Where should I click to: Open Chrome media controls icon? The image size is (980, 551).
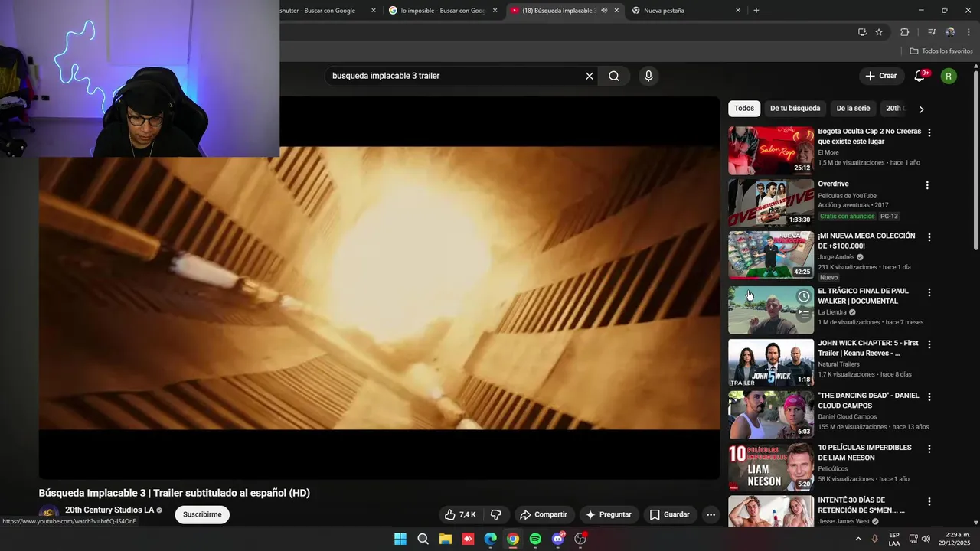coord(932,32)
